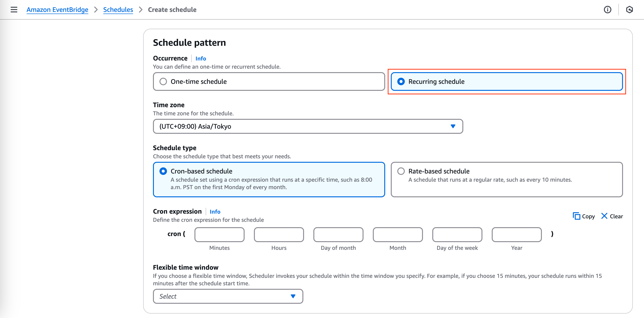Click the Day of the week field
This screenshot has width=644, height=318.
pyautogui.click(x=457, y=235)
